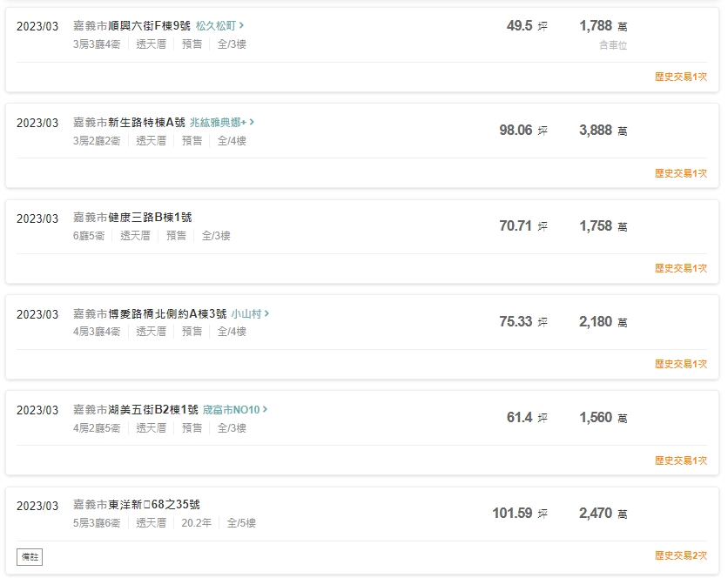
Task: View 歷史交易1次 for 博愛路橋北側約A棟3號
Action: pos(680,364)
